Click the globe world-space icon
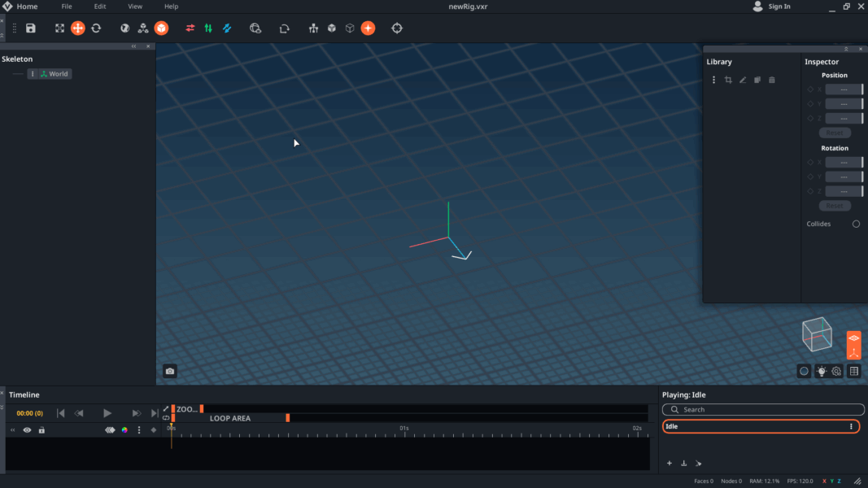 124,28
